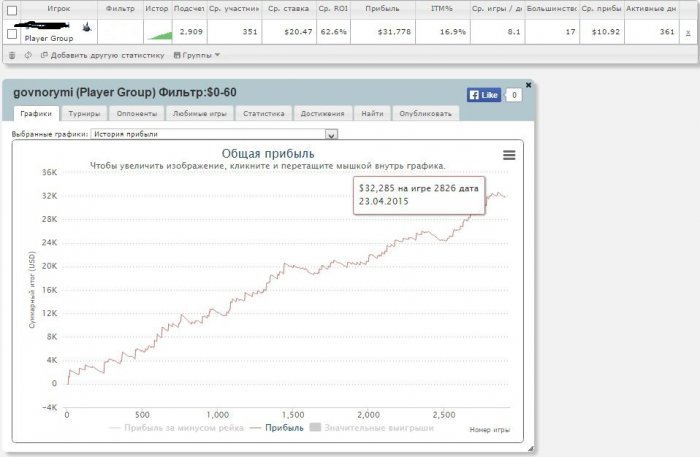Viewport: 700px width, 457px height.
Task: Switch to the 'Опубликовать' tab
Action: (425, 113)
